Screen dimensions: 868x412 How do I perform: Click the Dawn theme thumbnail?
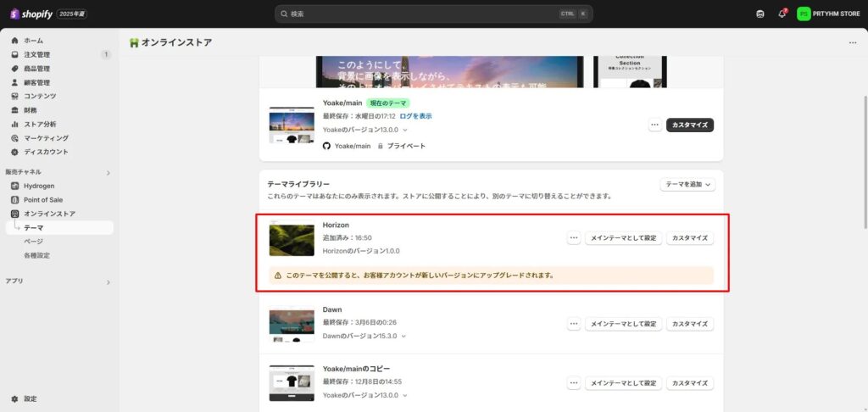click(292, 325)
